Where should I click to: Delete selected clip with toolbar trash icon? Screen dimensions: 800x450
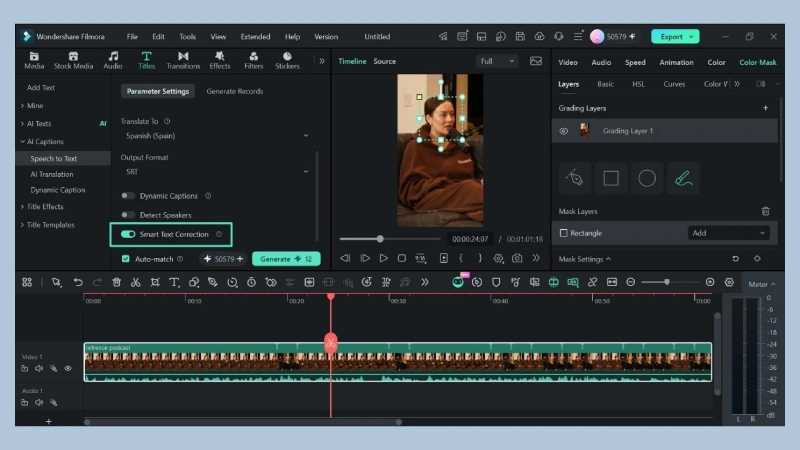[x=116, y=282]
